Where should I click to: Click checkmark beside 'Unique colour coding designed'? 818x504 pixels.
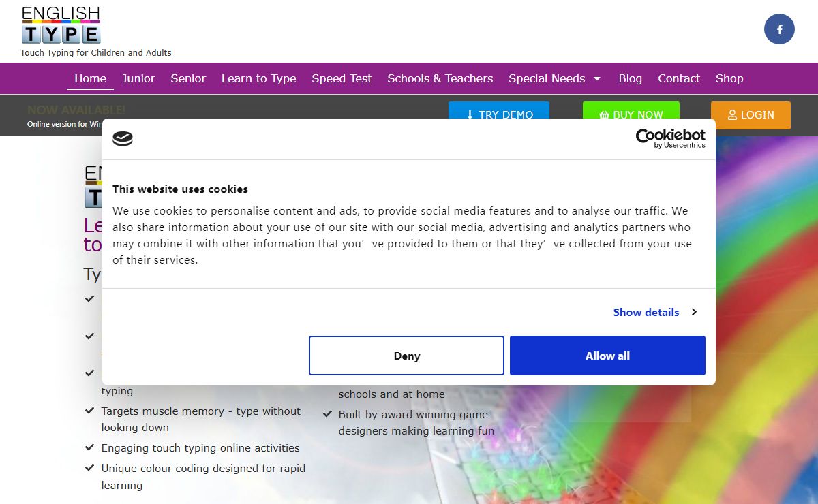tap(89, 468)
